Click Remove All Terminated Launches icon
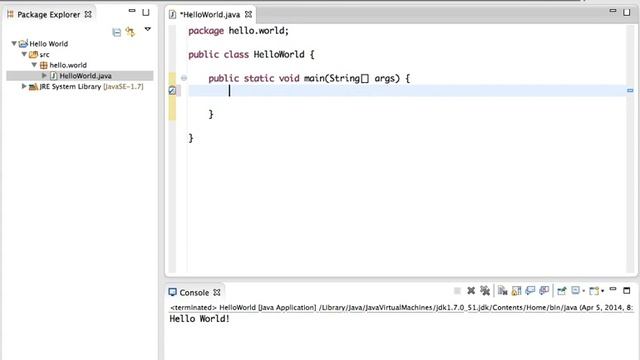The height and width of the screenshot is (360, 640). 485,291
